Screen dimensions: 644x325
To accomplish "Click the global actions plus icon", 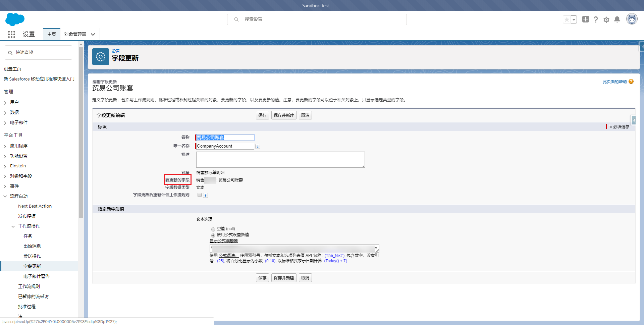I will click(586, 19).
